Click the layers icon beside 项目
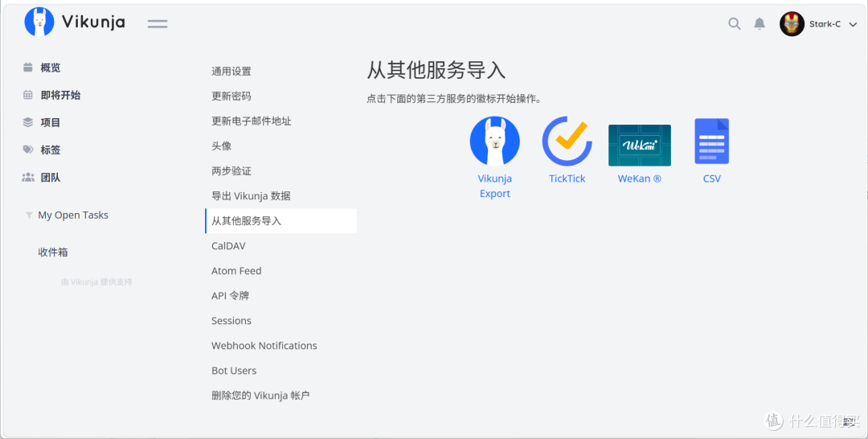Viewport: 868px width, 439px height. point(27,122)
